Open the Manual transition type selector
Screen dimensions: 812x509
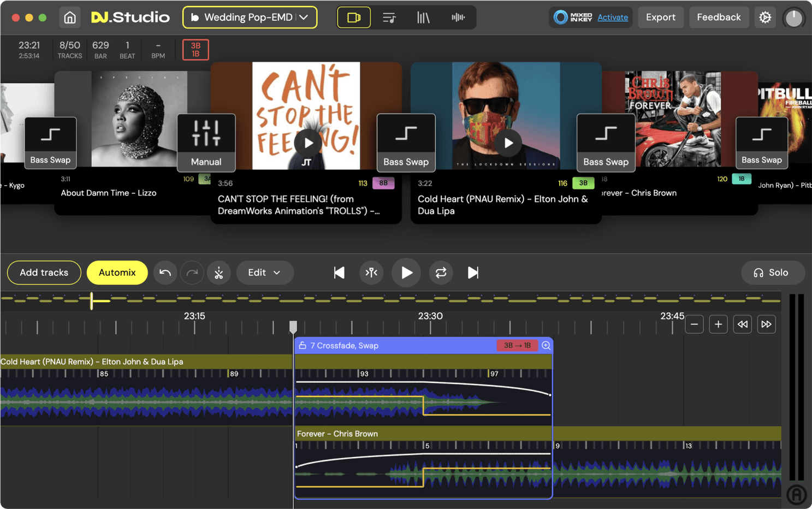(x=206, y=142)
